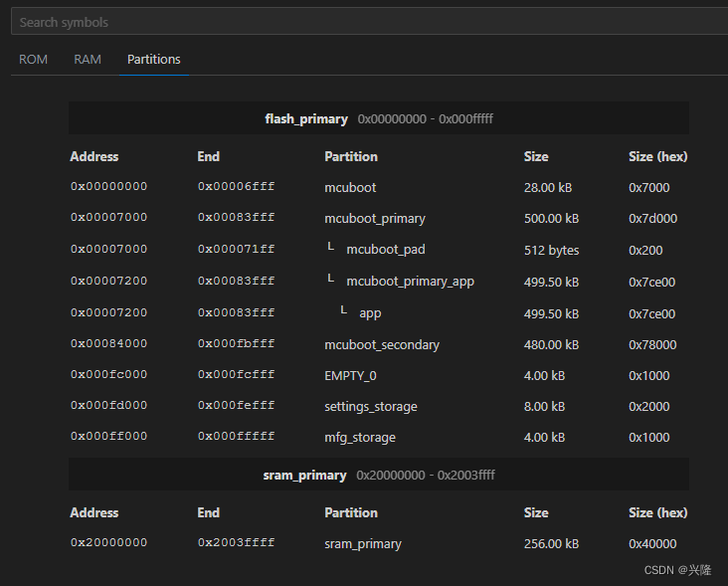This screenshot has height=586, width=728.
Task: Click end address 0x000fbfff
Action: (236, 343)
